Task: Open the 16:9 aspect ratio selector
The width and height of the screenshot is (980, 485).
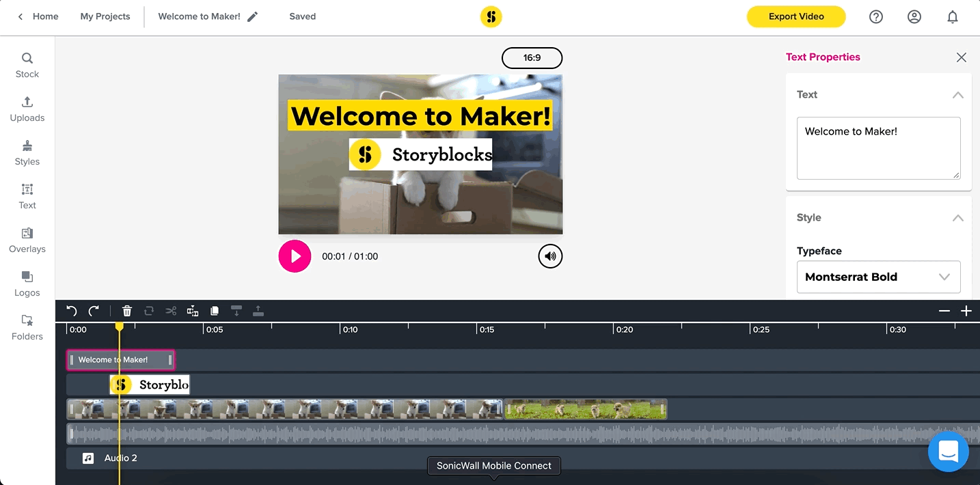Action: (x=532, y=58)
